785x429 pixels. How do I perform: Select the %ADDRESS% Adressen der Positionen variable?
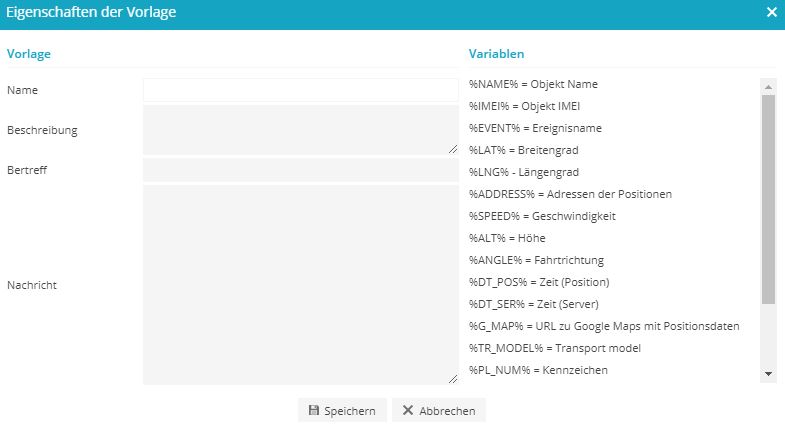click(570, 194)
